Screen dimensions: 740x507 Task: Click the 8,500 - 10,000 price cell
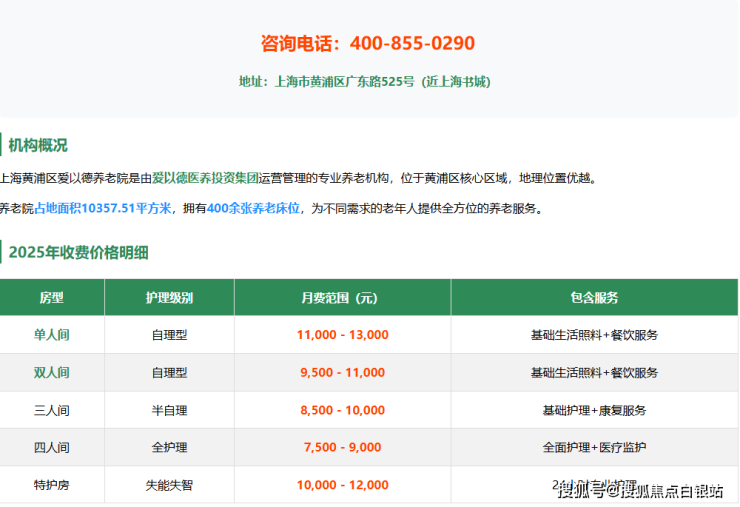pyautogui.click(x=342, y=410)
